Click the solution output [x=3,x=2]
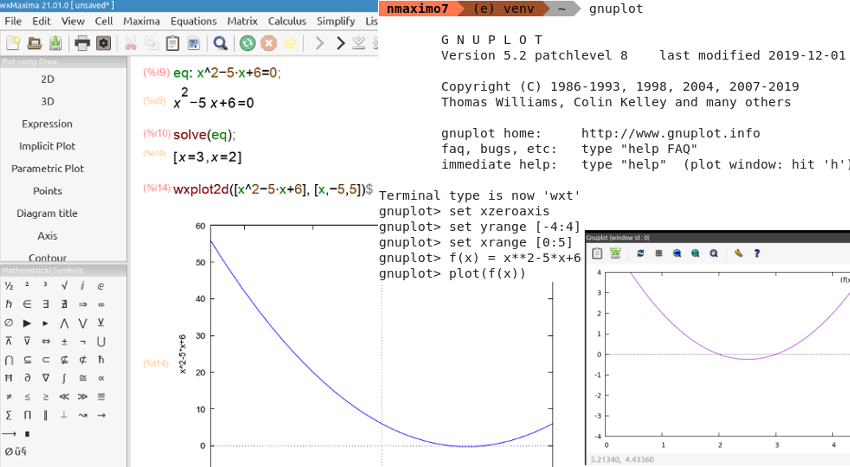The width and height of the screenshot is (850, 467). click(x=207, y=157)
